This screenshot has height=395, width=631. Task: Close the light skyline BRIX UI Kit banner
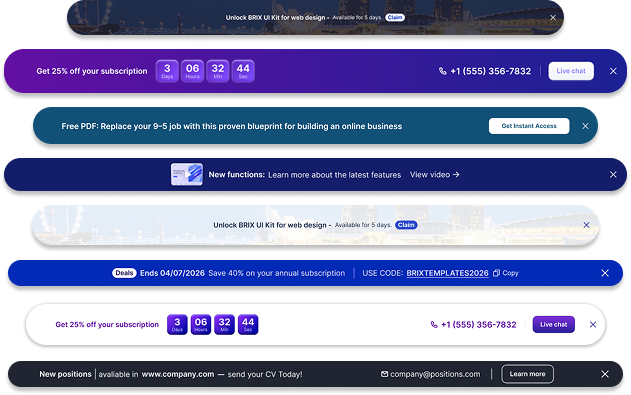click(x=586, y=225)
